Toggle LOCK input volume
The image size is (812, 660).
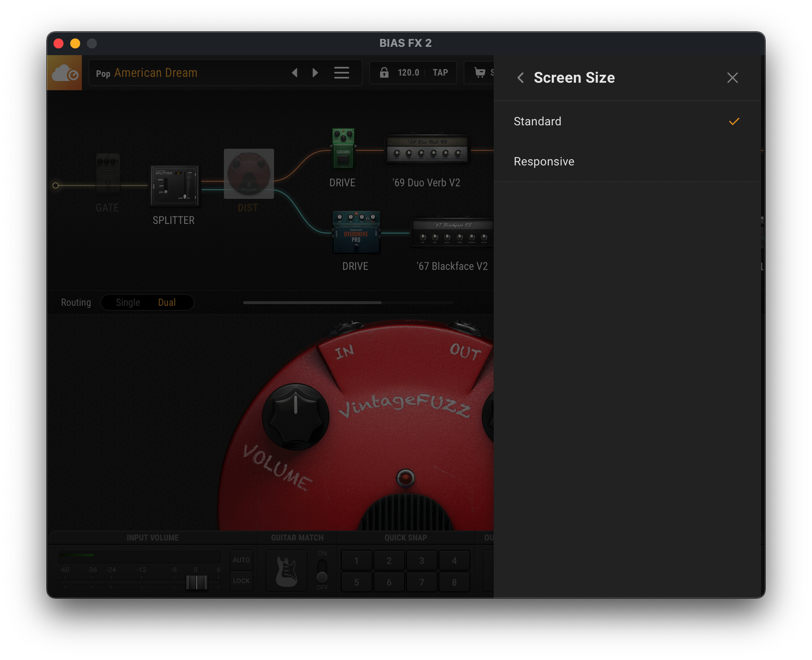241,581
